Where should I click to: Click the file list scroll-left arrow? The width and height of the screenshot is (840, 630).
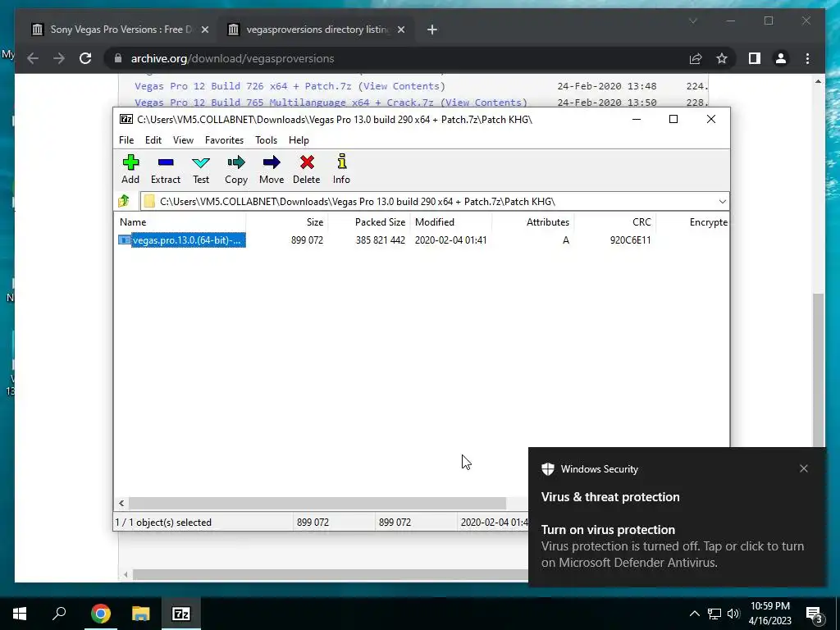pos(121,503)
